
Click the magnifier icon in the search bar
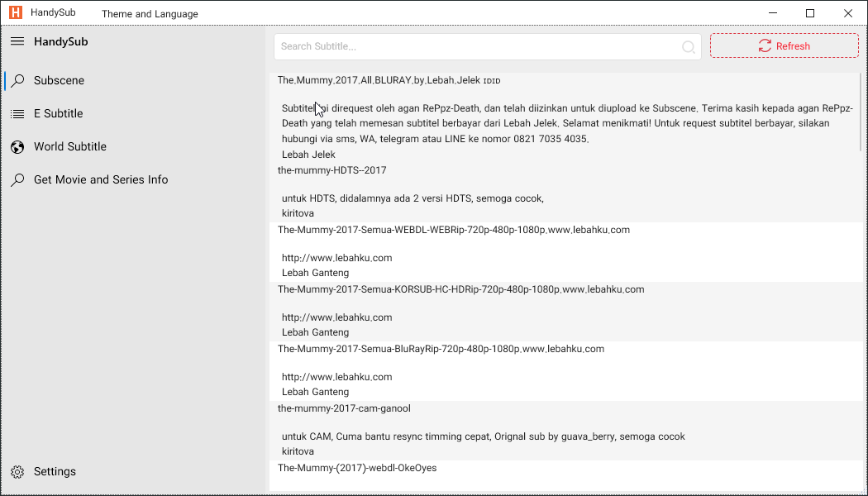pyautogui.click(x=688, y=46)
